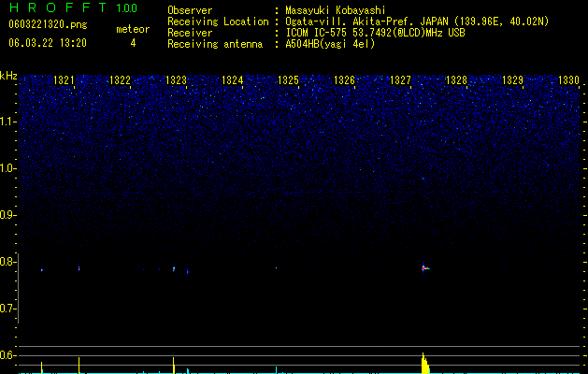Click the 1.0 kHz axis label
Screen dimensions: 588x374
point(8,169)
